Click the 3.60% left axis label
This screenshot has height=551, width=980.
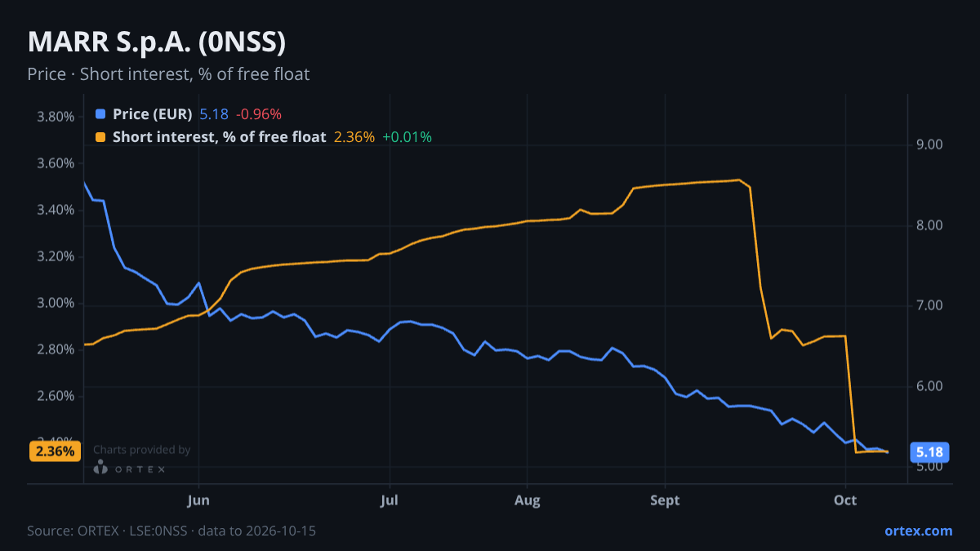[x=56, y=163]
